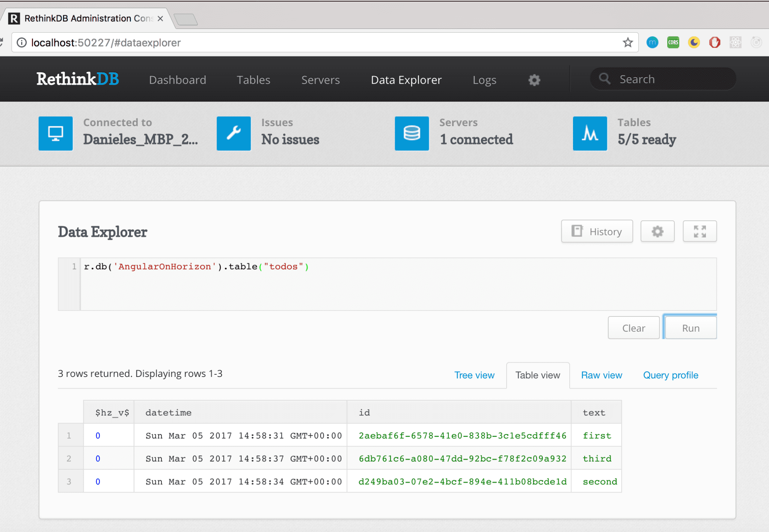Image resolution: width=769 pixels, height=532 pixels.
Task: Open the Raw view tab
Action: tap(601, 375)
